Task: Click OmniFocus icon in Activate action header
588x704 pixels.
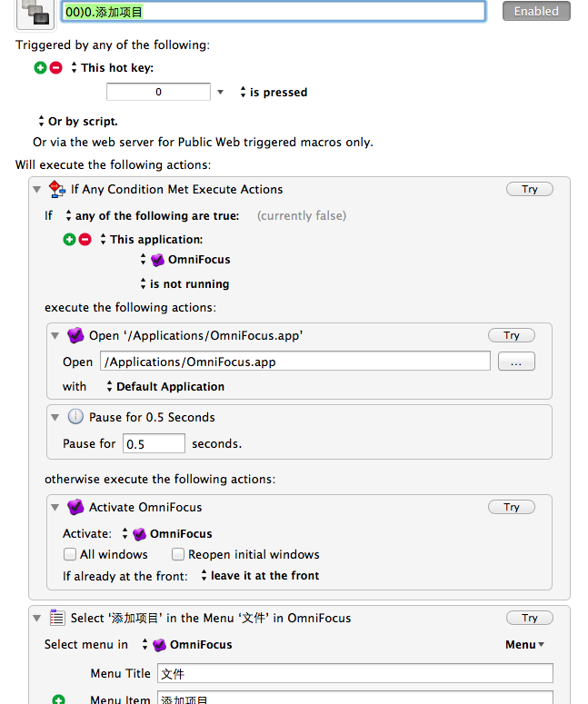Action: pyautogui.click(x=75, y=507)
